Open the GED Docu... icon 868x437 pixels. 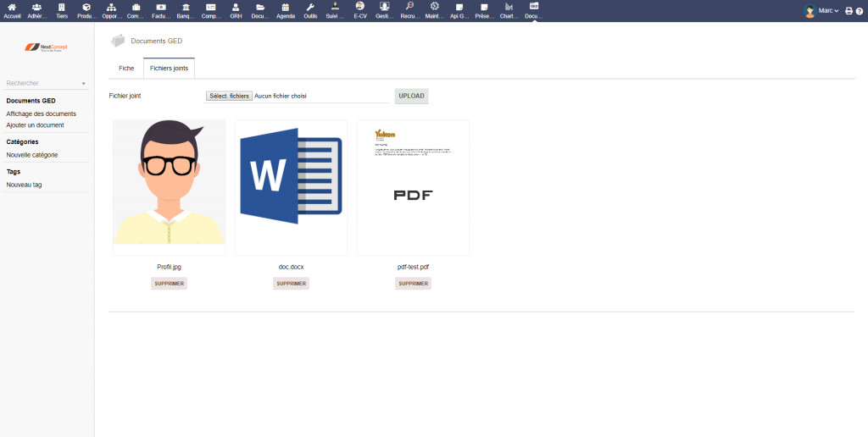pos(534,6)
